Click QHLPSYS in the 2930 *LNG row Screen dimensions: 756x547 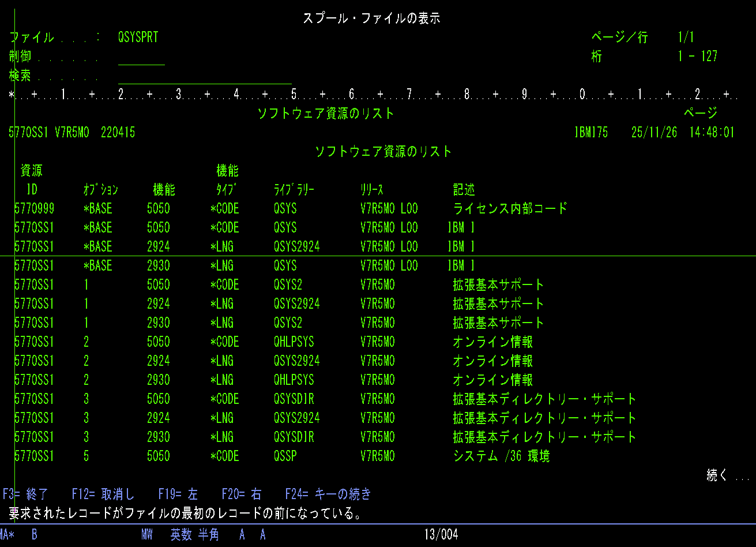[x=294, y=380]
